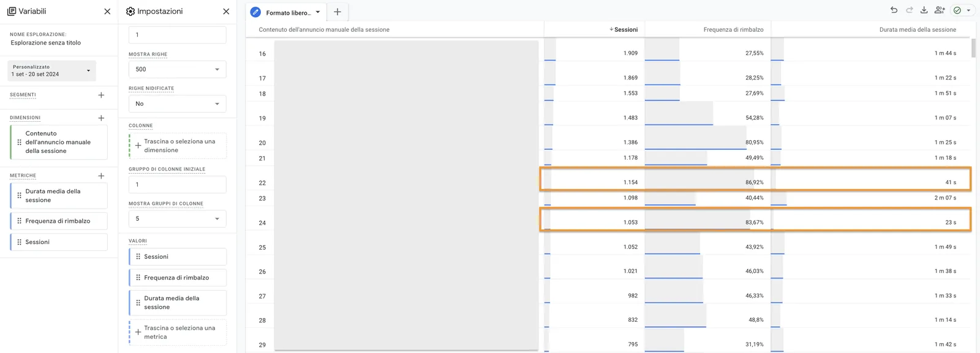Screen dimensions: 980x353
Task: Click the Trascina o seleziona una dimensione drop zone
Action: point(178,146)
